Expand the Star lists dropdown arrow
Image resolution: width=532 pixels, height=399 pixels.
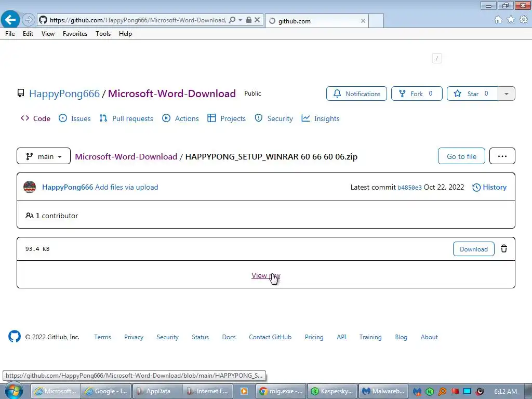[x=507, y=94]
